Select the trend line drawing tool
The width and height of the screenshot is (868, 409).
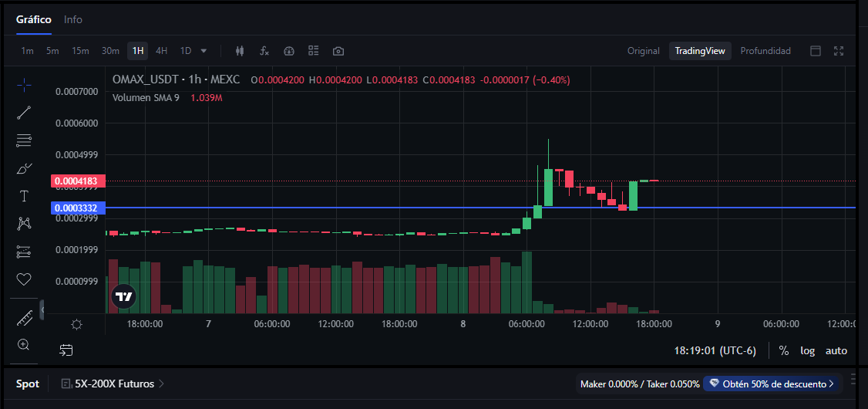tap(24, 113)
